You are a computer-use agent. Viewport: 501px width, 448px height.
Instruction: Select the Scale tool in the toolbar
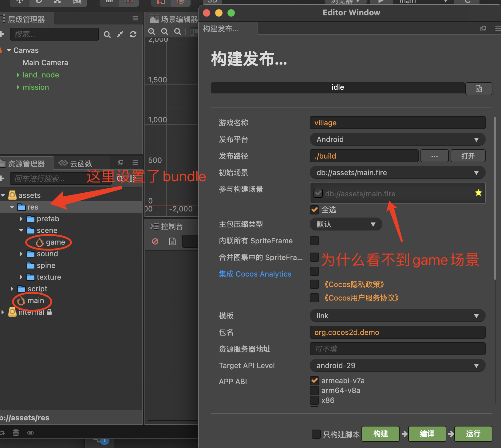click(57, 2)
